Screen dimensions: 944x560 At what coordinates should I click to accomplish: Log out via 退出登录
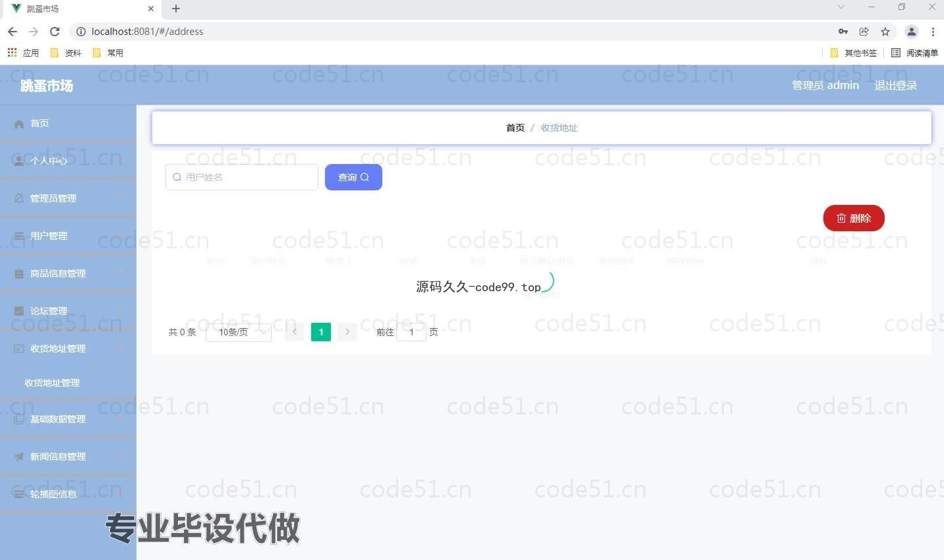pos(896,85)
